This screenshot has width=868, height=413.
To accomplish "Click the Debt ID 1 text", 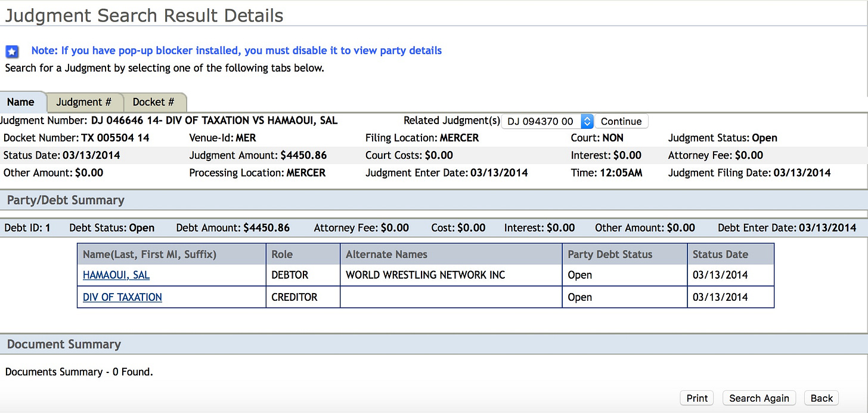I will [x=27, y=227].
